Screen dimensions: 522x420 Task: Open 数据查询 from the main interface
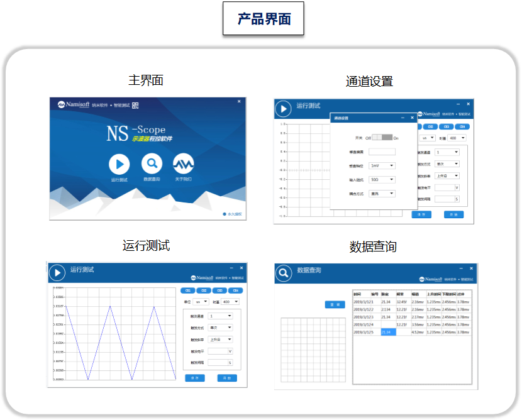(x=152, y=164)
